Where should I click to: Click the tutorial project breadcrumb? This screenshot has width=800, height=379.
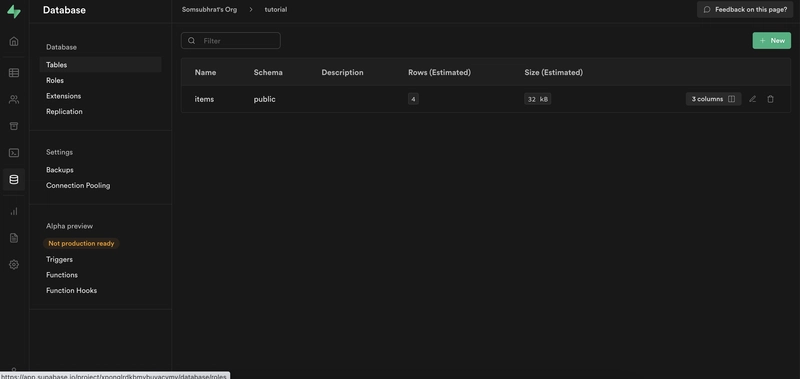276,10
